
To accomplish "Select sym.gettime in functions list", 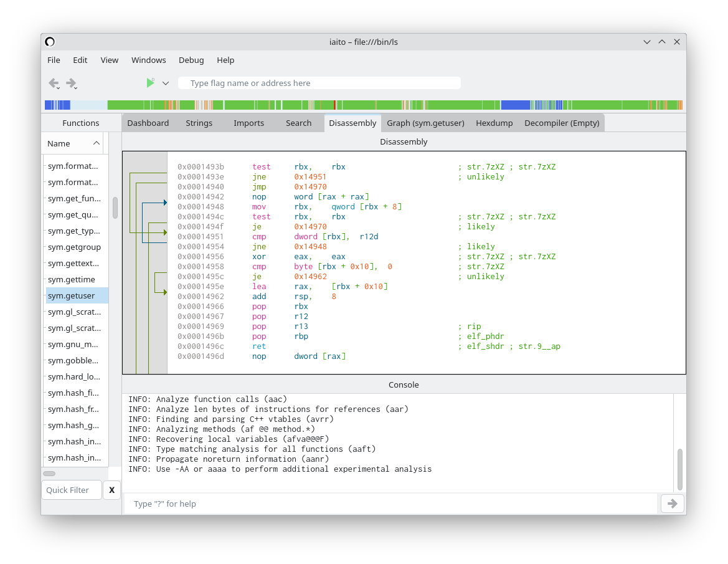I will (x=72, y=279).
